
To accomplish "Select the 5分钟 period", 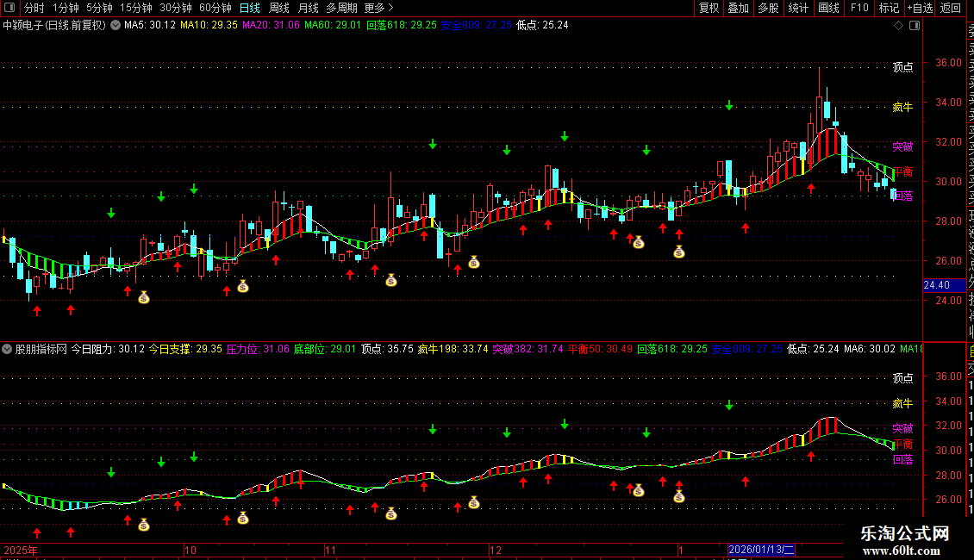I will coord(99,8).
